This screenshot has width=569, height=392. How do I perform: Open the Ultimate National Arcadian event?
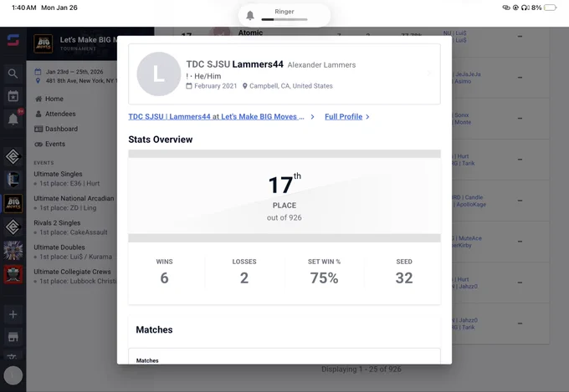tap(74, 198)
